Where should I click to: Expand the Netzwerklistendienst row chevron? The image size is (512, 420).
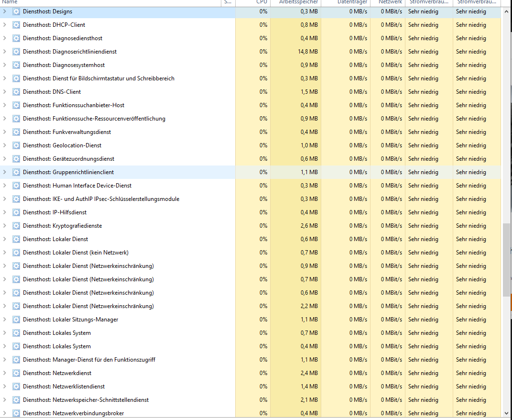pyautogui.click(x=5, y=387)
